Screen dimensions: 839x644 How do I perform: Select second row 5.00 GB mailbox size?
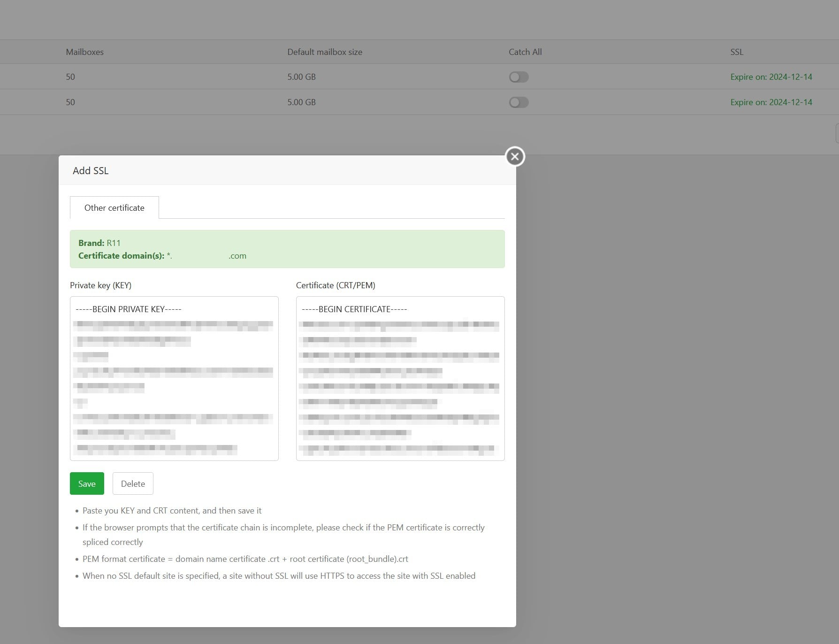[x=301, y=102]
